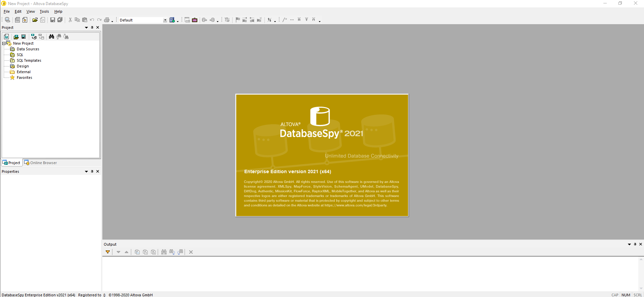Open the File menu
The image size is (644, 297).
(x=7, y=11)
